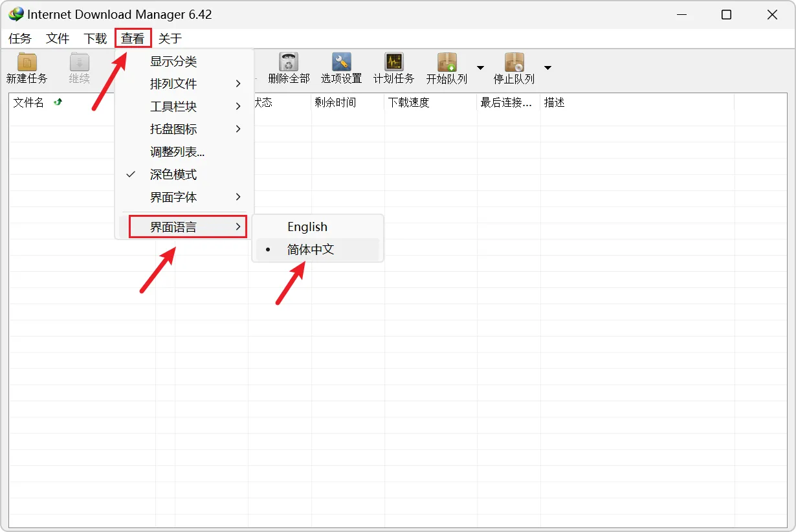Click the Delete All (删除全部) icon
Image resolution: width=796 pixels, height=532 pixels.
click(289, 62)
